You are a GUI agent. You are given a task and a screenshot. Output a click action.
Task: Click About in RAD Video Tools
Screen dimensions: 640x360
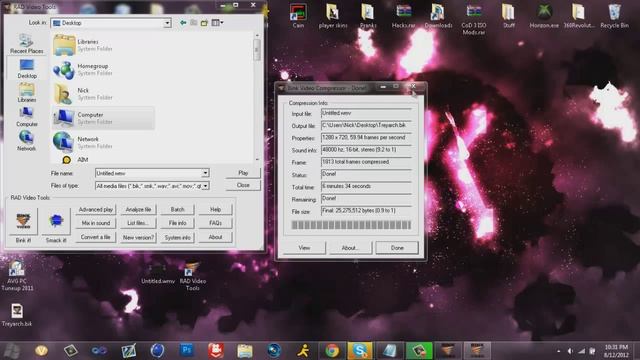click(216, 237)
